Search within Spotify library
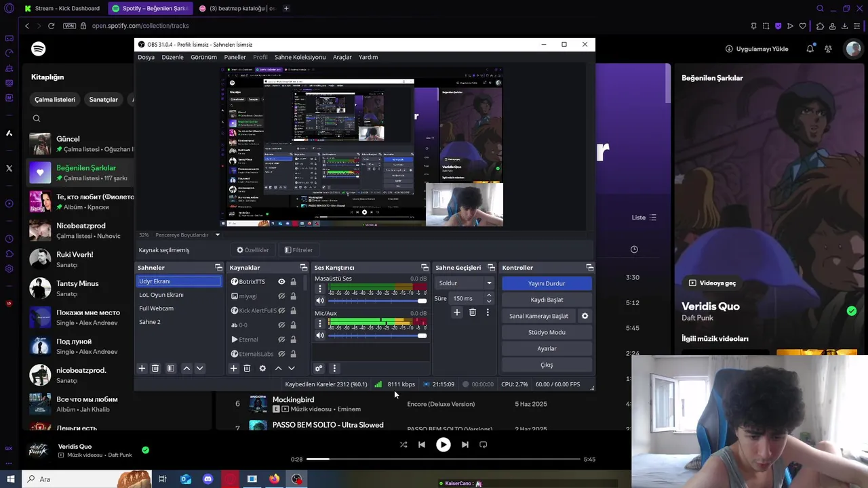Viewport: 868px width, 488px height. click(37, 119)
